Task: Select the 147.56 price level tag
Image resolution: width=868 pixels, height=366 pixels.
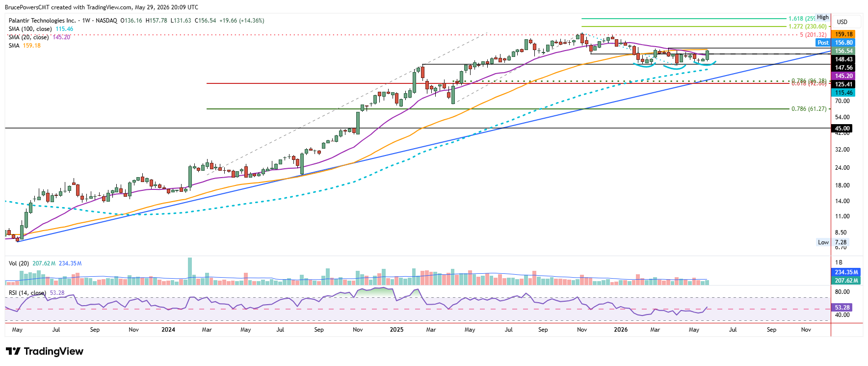Action: pyautogui.click(x=843, y=68)
